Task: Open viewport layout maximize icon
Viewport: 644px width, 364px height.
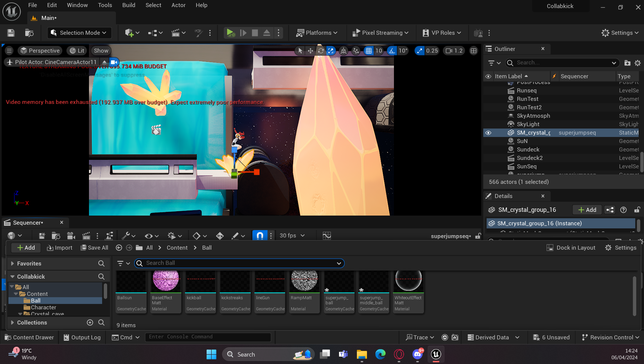Action: point(473,51)
